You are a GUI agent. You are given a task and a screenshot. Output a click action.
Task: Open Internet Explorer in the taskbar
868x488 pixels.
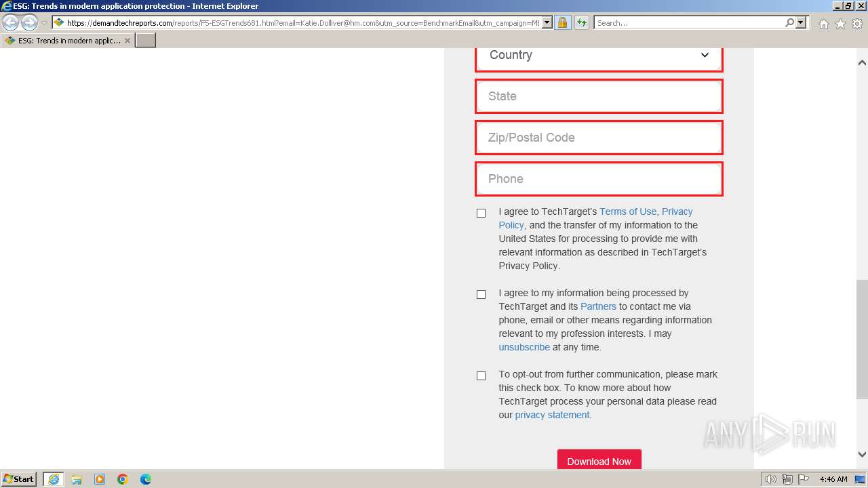tap(54, 479)
